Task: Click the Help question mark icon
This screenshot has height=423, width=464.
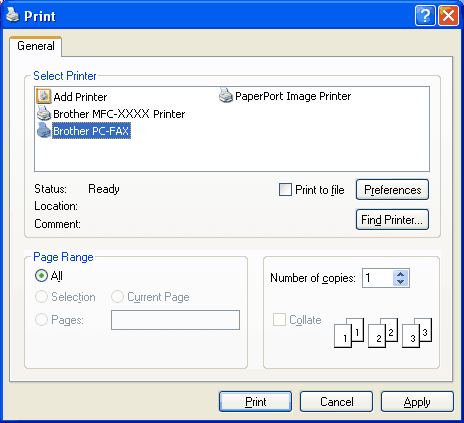Action: pyautogui.click(x=425, y=15)
